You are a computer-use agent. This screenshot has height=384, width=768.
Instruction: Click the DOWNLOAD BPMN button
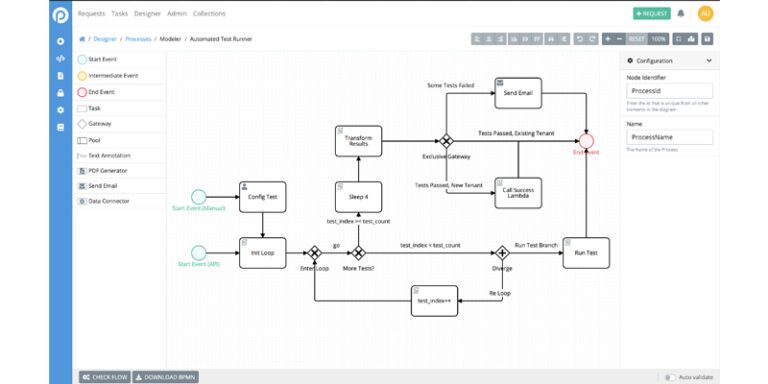pos(166,377)
